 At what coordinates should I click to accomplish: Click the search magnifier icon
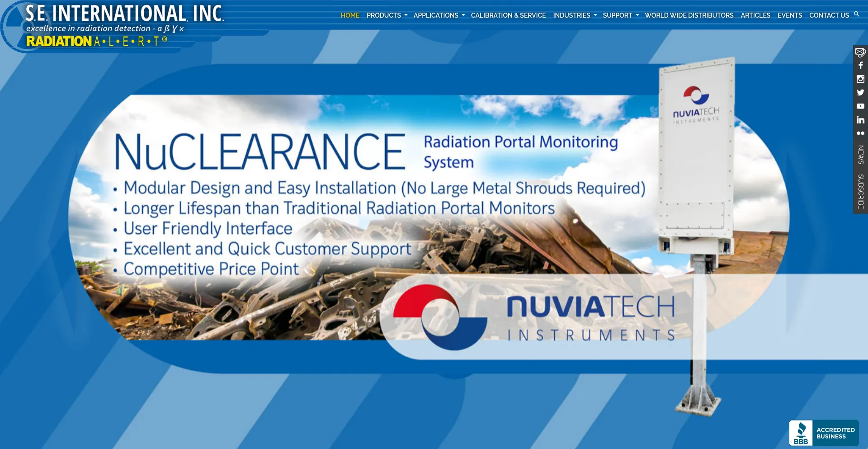coord(856,14)
